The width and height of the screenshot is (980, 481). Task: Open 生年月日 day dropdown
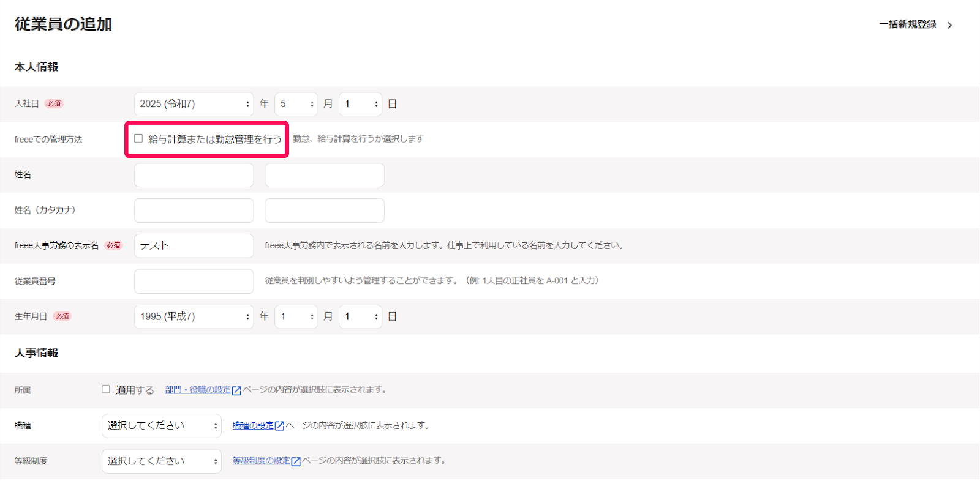360,316
